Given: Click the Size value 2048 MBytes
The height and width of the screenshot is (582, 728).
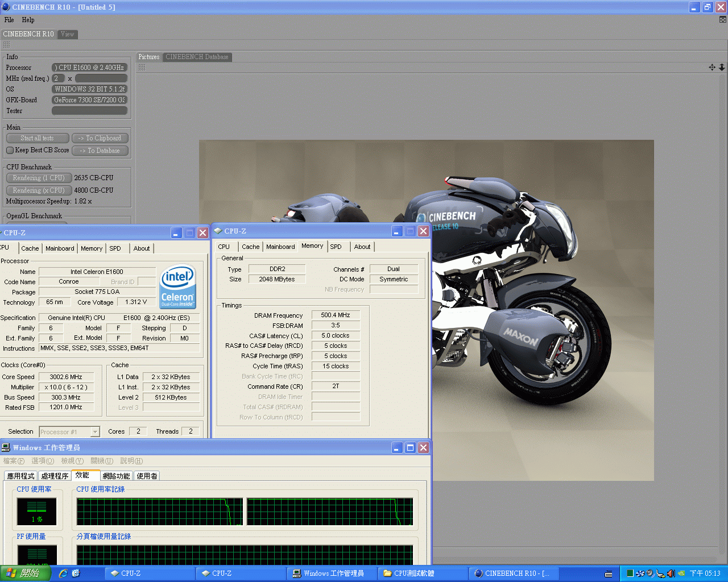Looking at the screenshot, I should pos(277,279).
